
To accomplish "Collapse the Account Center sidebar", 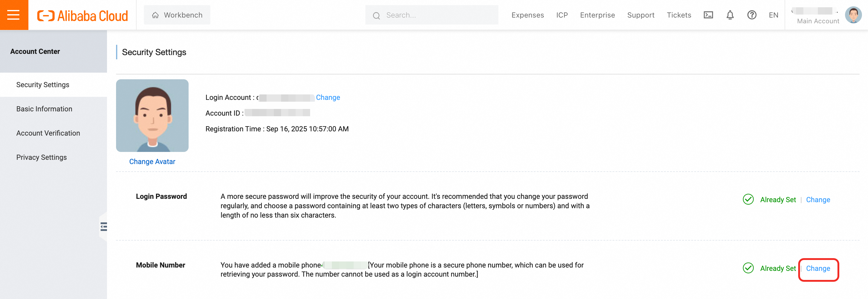I will [103, 226].
